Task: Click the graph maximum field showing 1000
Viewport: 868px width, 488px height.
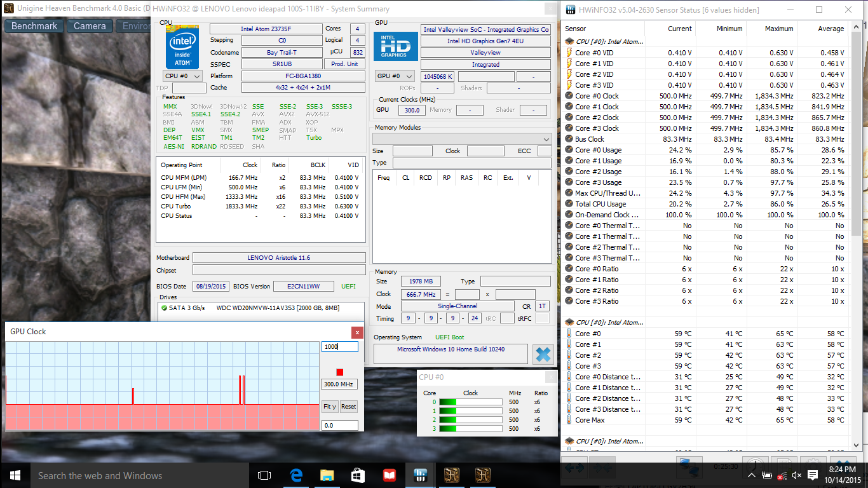Action: [340, 347]
